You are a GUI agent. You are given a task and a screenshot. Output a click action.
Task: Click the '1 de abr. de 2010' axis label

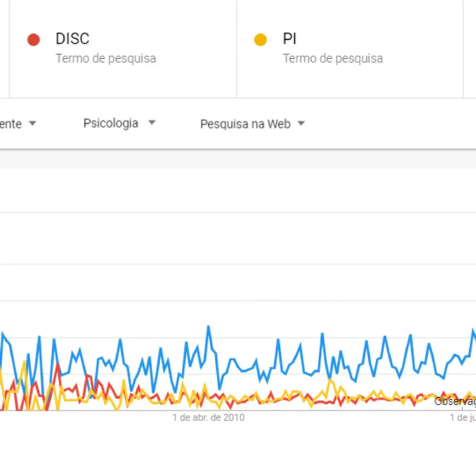(x=208, y=417)
